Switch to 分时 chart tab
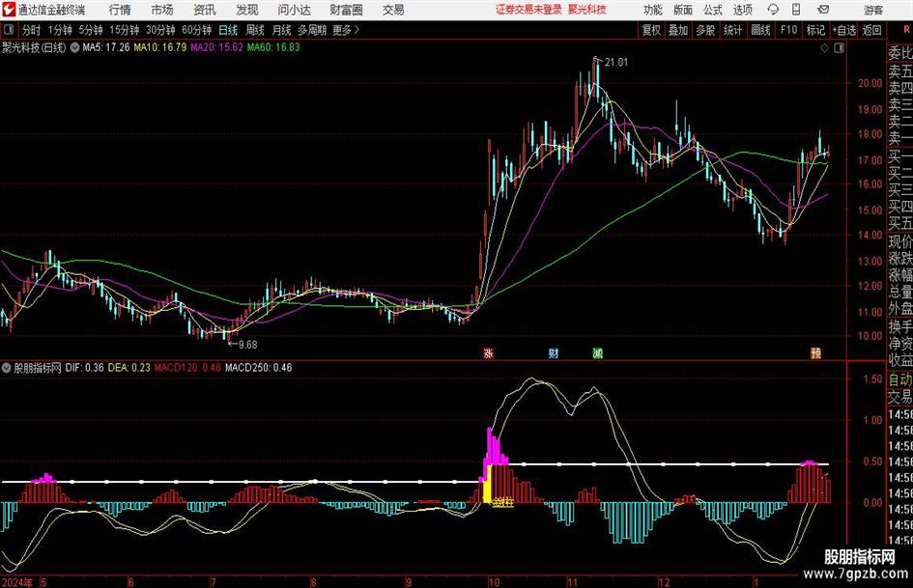The height and width of the screenshot is (588, 913). [x=31, y=30]
